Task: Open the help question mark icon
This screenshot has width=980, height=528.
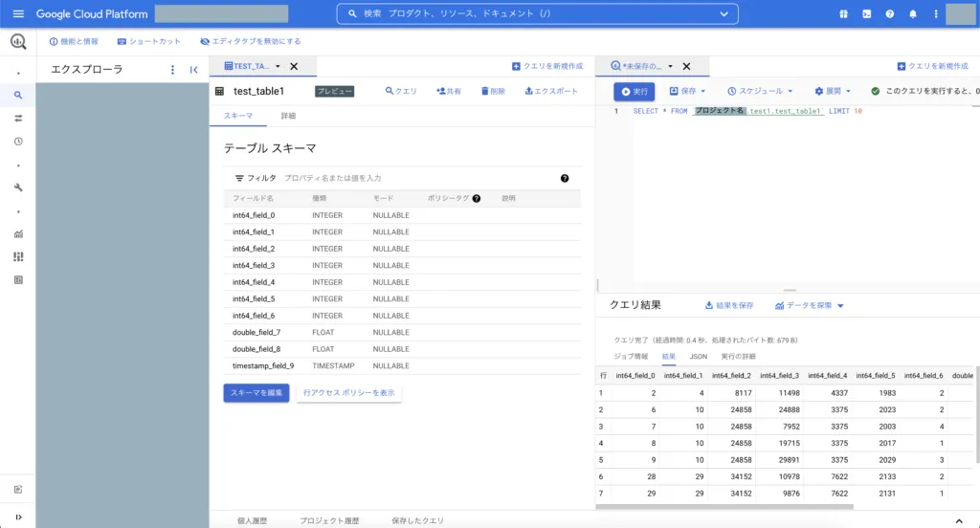Action: 889,13
